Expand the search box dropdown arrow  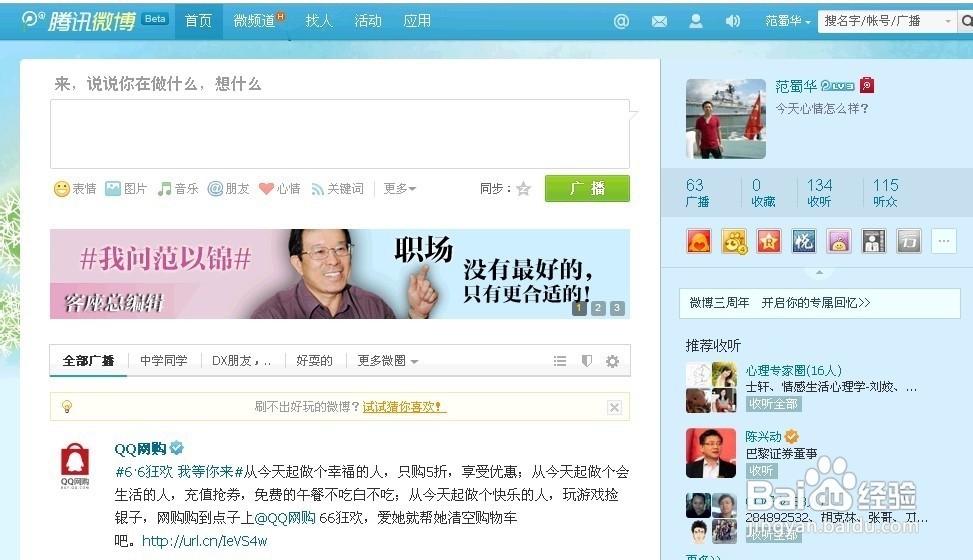point(948,21)
